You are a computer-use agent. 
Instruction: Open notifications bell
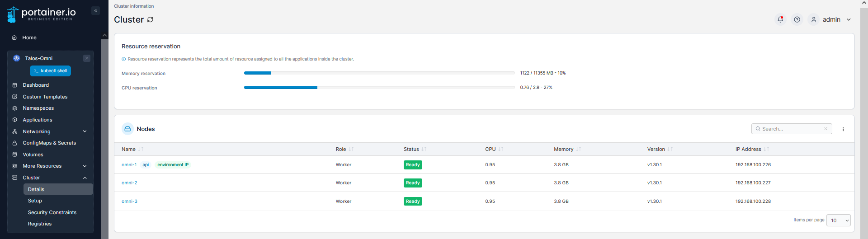(x=780, y=19)
